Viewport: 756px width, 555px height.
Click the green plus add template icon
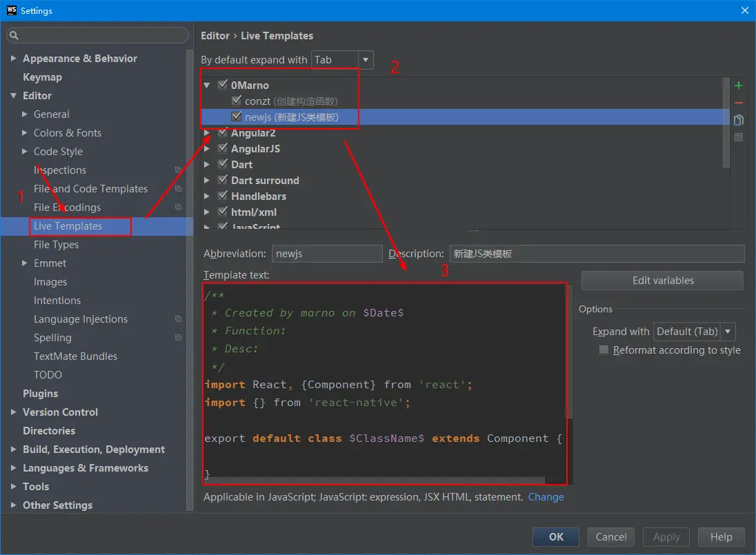(738, 85)
